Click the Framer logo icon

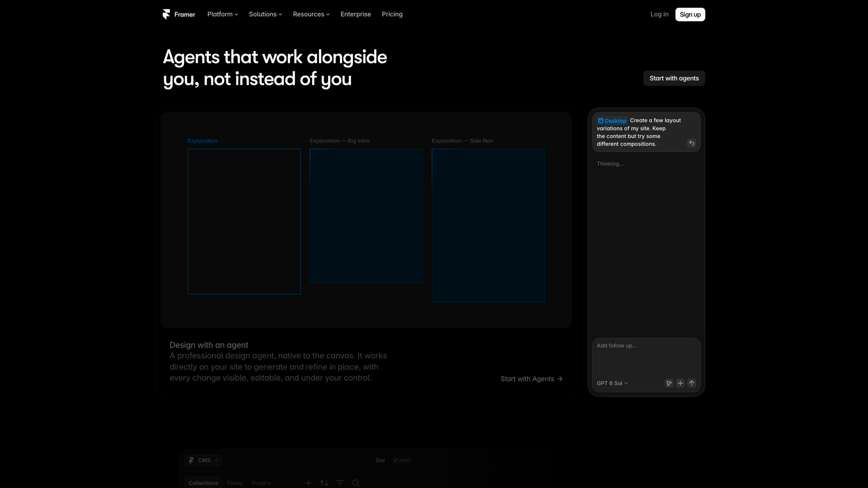click(x=166, y=14)
